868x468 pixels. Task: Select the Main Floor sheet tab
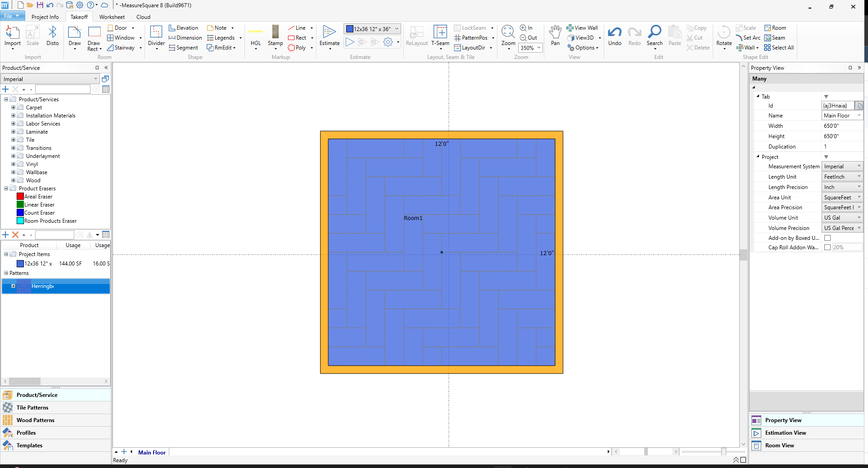(152, 452)
